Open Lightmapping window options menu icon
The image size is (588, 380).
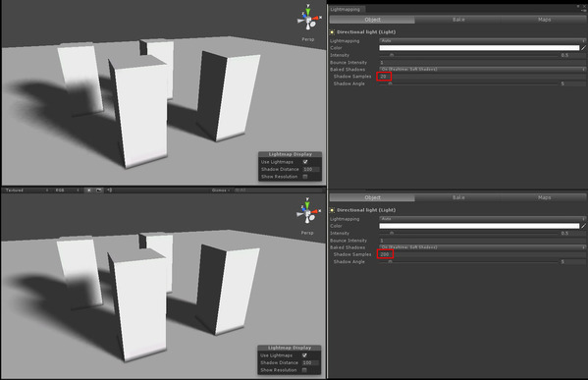pyautogui.click(x=583, y=10)
